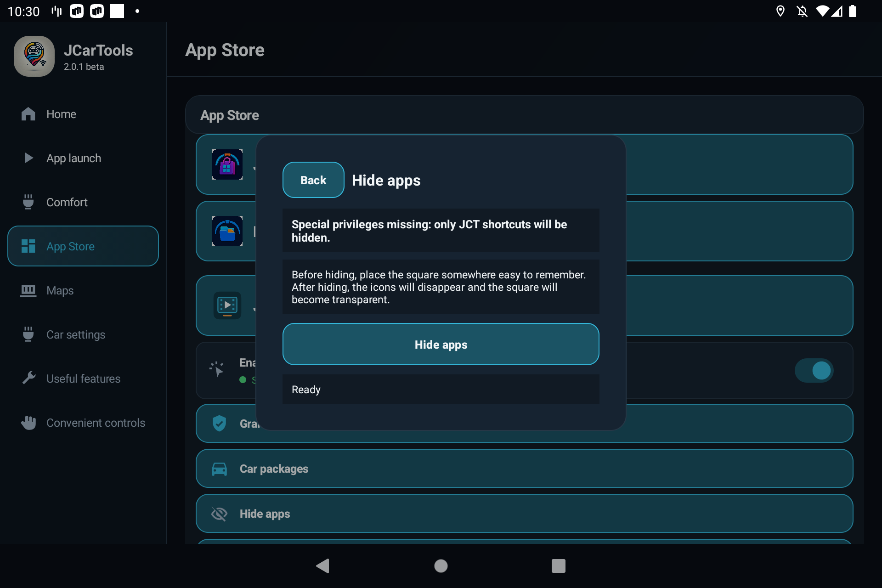Click the Before hiding instruction text

(441, 287)
